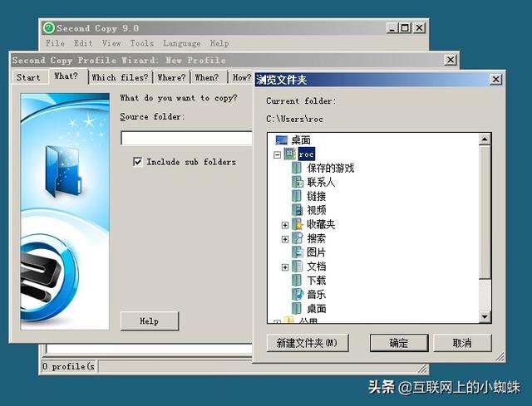The width and height of the screenshot is (532, 406).
Task: Click the roc user folder icon
Action: coord(290,154)
